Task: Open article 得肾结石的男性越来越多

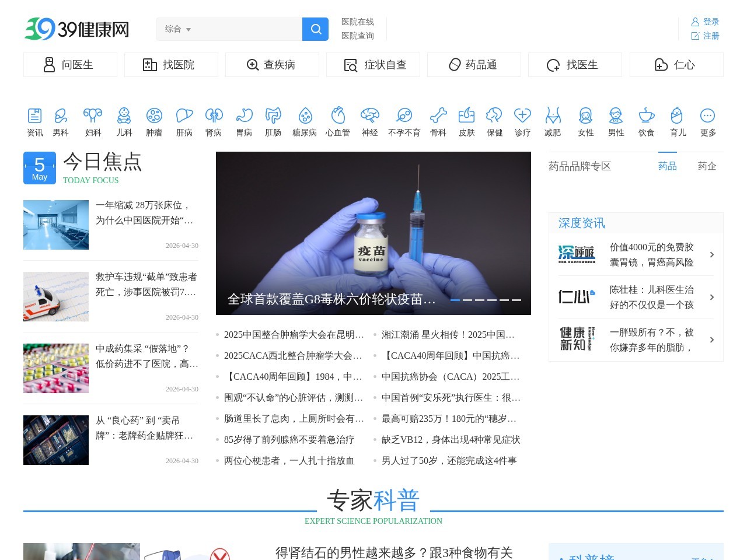Action: point(394,552)
